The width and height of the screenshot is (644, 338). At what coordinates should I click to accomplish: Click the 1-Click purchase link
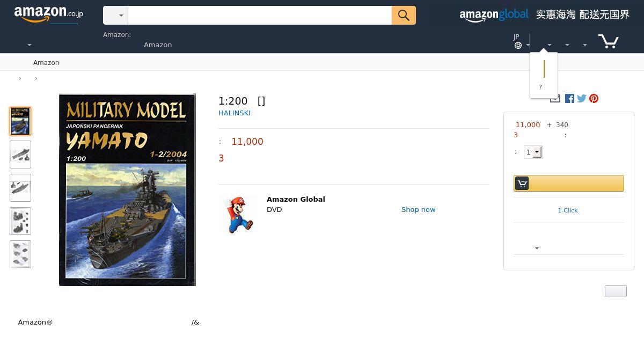[568, 210]
